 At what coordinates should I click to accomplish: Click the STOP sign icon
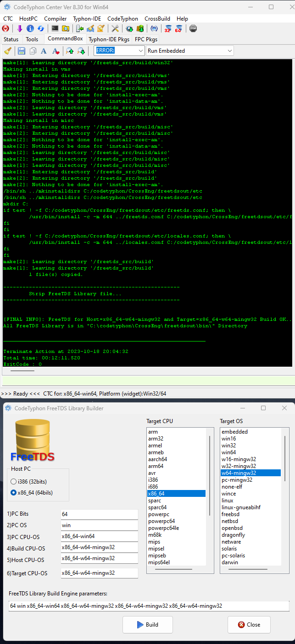coord(193,28)
